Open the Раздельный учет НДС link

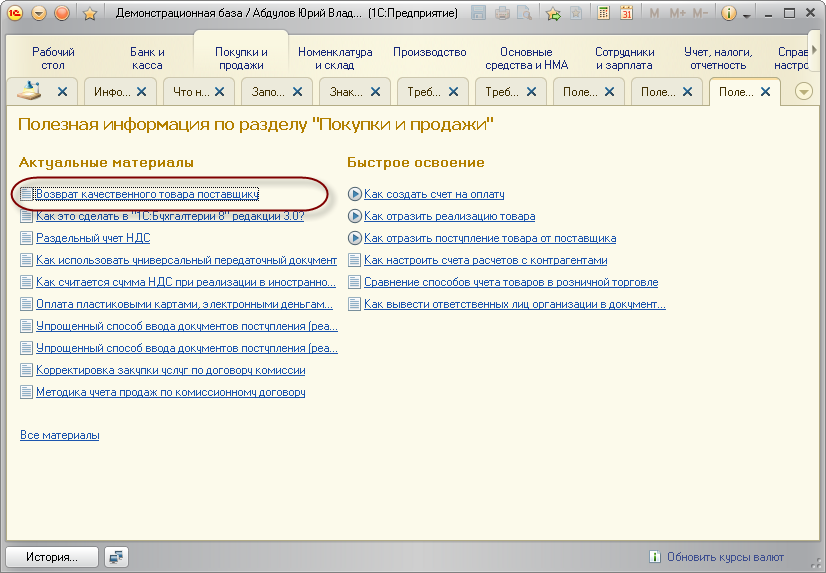point(93,238)
